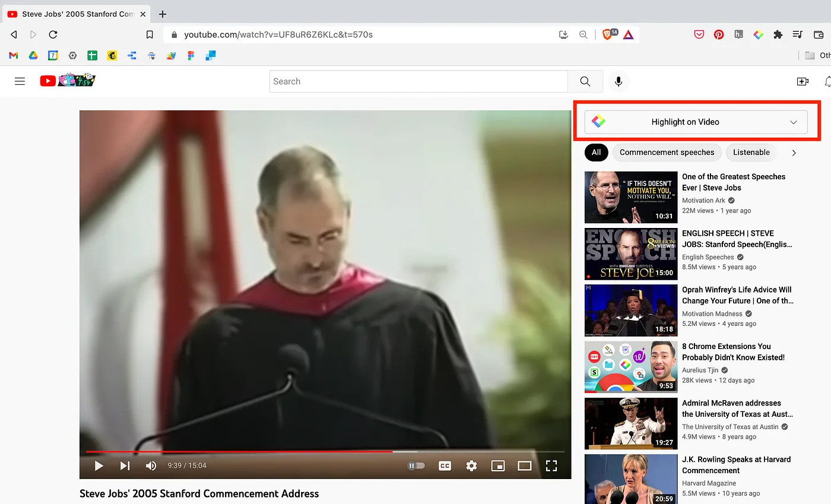
Task: Go back with the browser back arrow
Action: point(14,34)
